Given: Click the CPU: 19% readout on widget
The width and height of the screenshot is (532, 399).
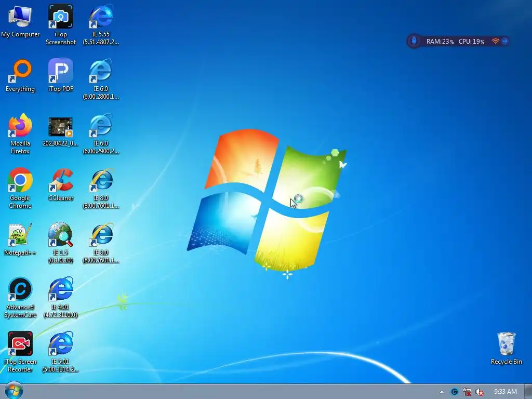Looking at the screenshot, I should (471, 42).
